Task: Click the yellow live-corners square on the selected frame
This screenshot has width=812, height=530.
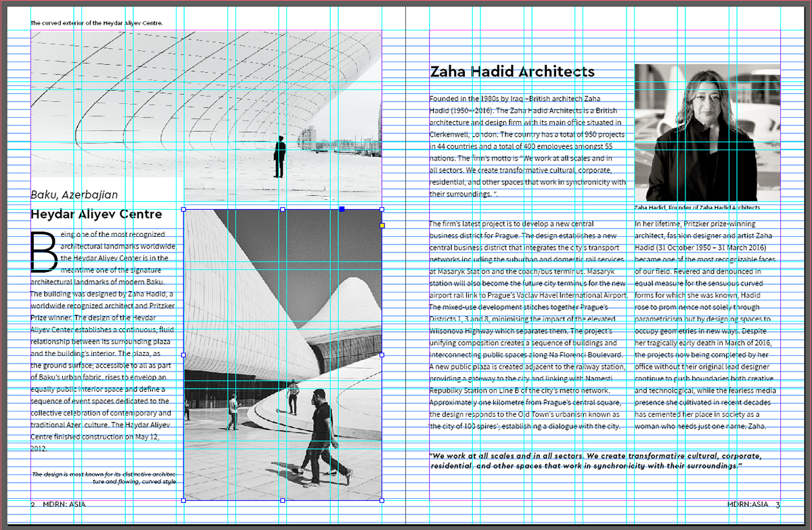Action: (x=382, y=225)
